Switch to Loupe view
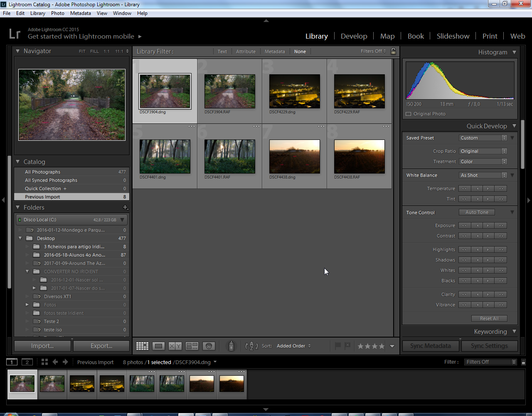Image resolution: width=532 pixels, height=416 pixels. pyautogui.click(x=158, y=346)
